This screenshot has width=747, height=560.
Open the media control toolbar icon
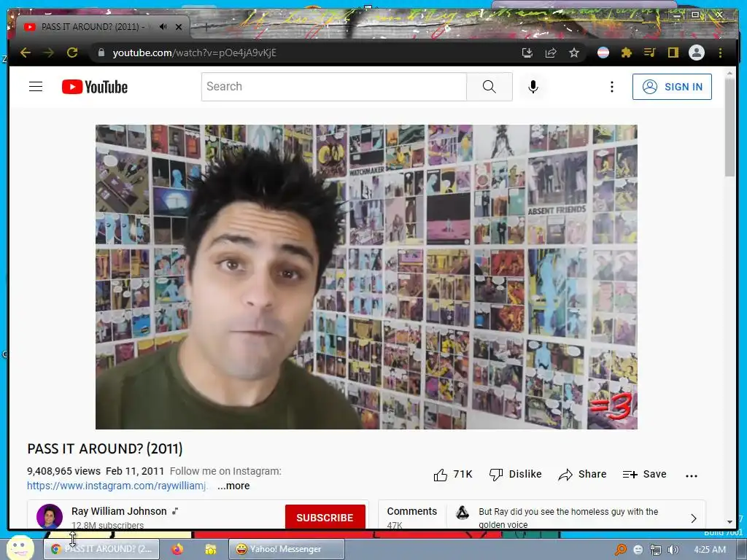pos(650,52)
